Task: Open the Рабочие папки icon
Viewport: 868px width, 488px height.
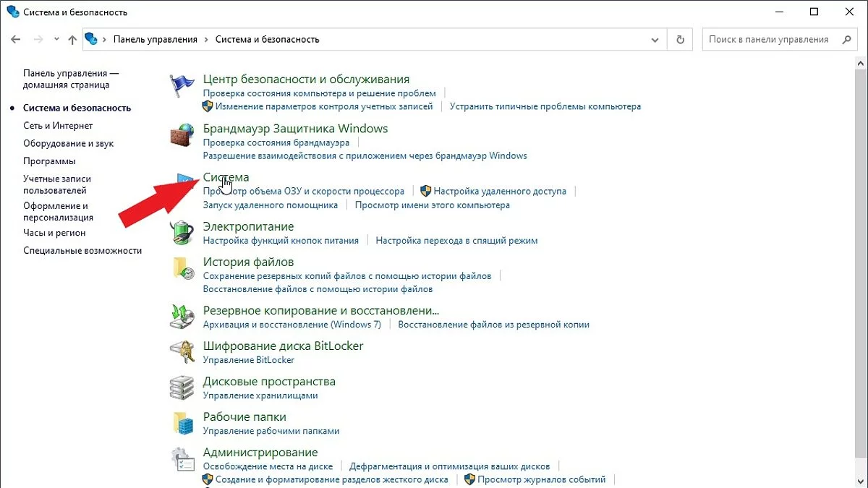Action: [182, 423]
